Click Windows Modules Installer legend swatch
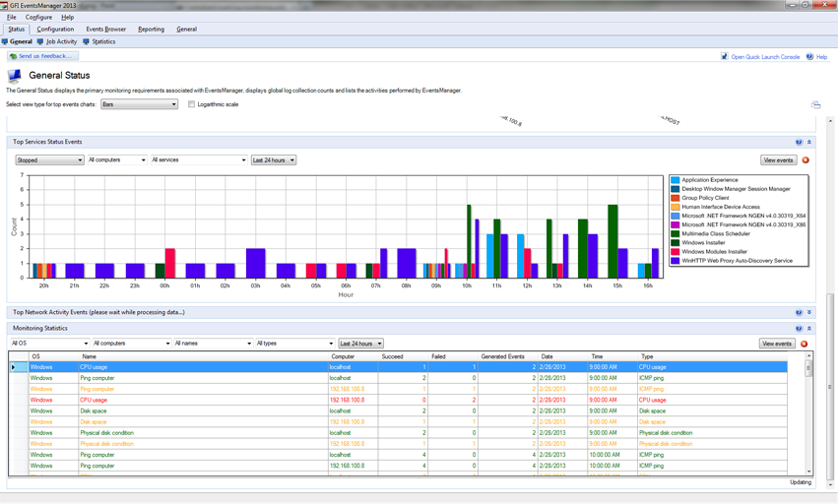 tap(675, 252)
